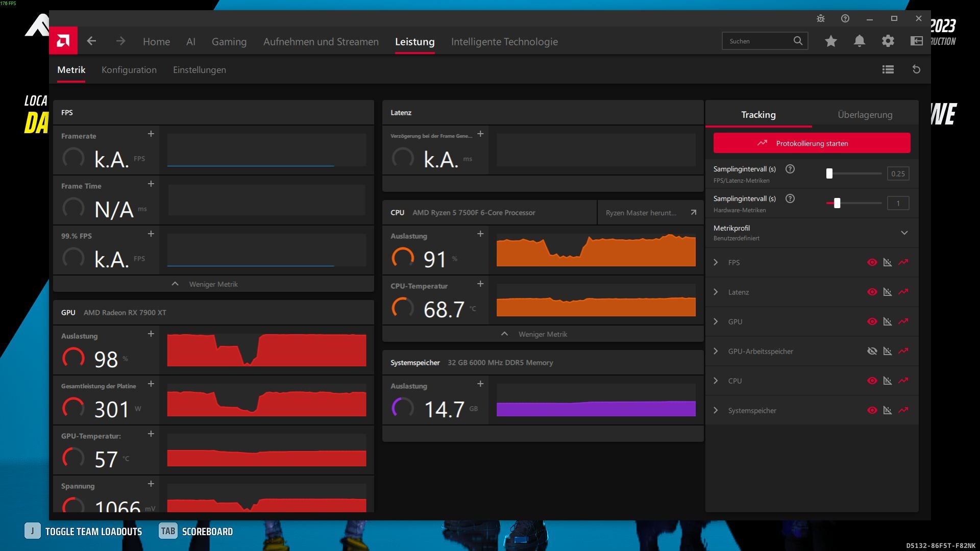Screen dimensions: 980x551
Task: Add the GPU Auslastung metric with plus
Action: point(151,334)
